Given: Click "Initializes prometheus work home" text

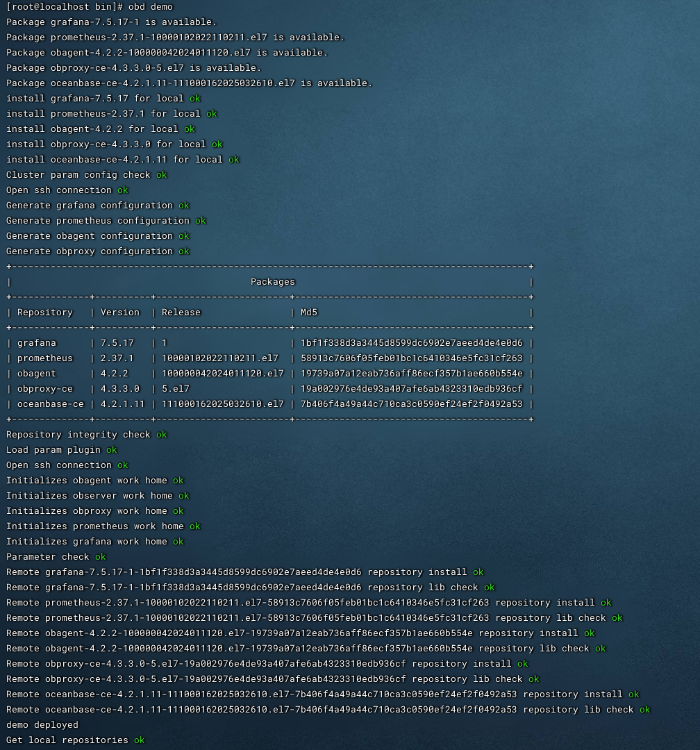Looking at the screenshot, I should click(x=94, y=526).
